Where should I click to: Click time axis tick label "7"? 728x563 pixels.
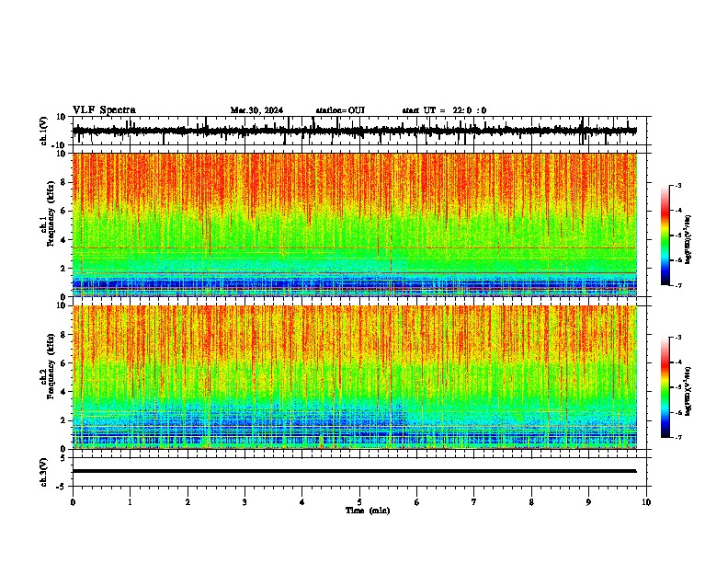474,502
